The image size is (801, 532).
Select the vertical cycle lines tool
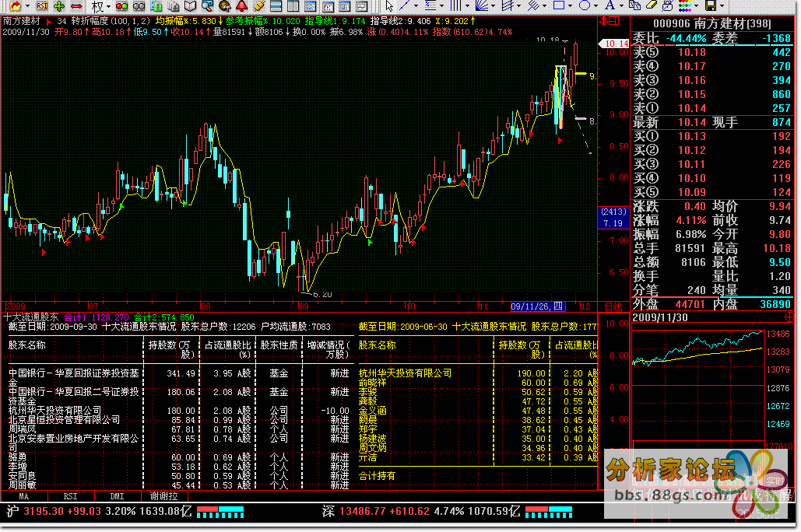click(x=455, y=5)
